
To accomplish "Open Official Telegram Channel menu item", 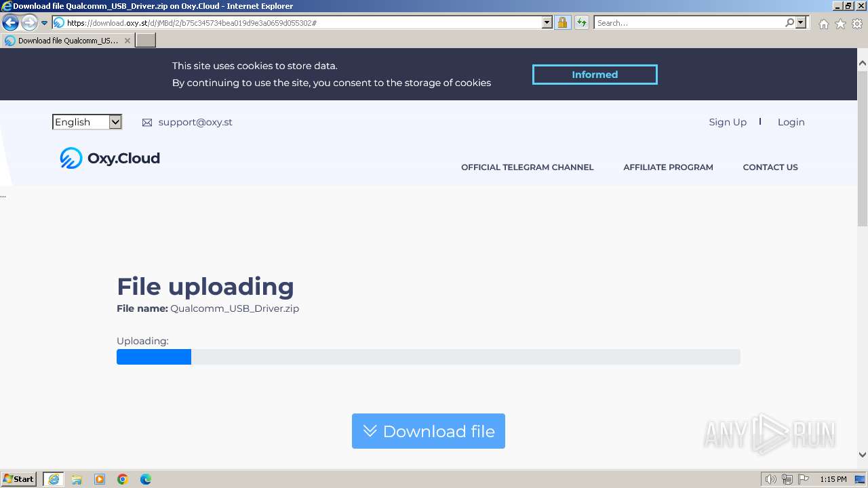I will pos(527,167).
